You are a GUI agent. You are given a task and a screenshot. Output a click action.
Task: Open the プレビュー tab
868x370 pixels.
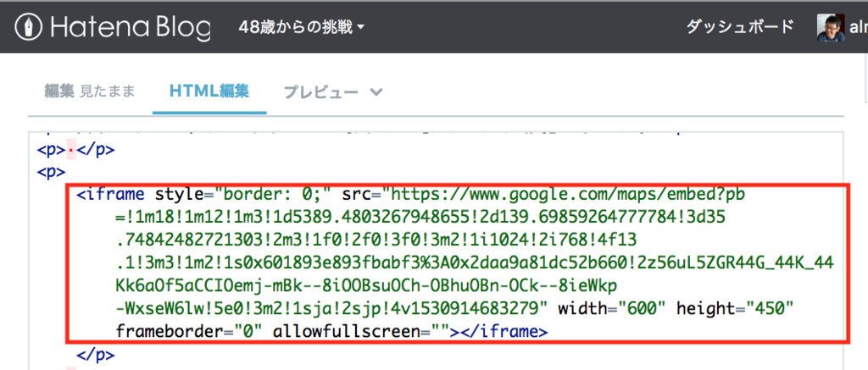click(x=320, y=91)
